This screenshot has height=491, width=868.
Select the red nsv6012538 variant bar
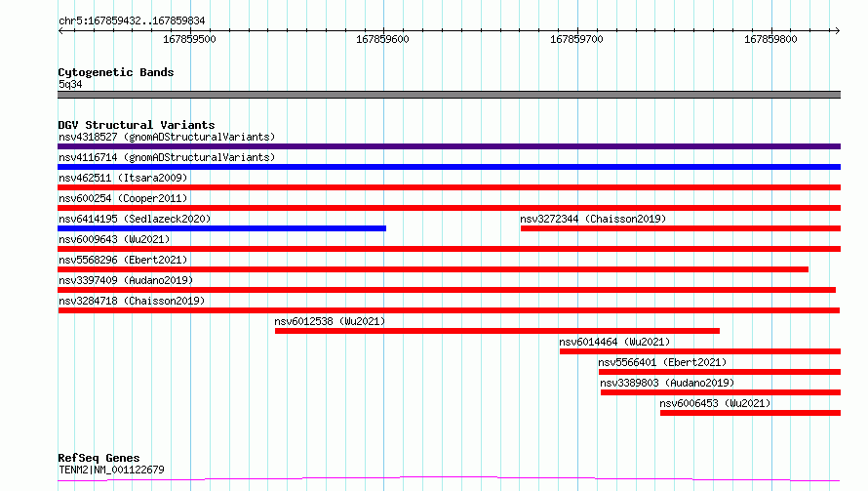click(x=497, y=331)
